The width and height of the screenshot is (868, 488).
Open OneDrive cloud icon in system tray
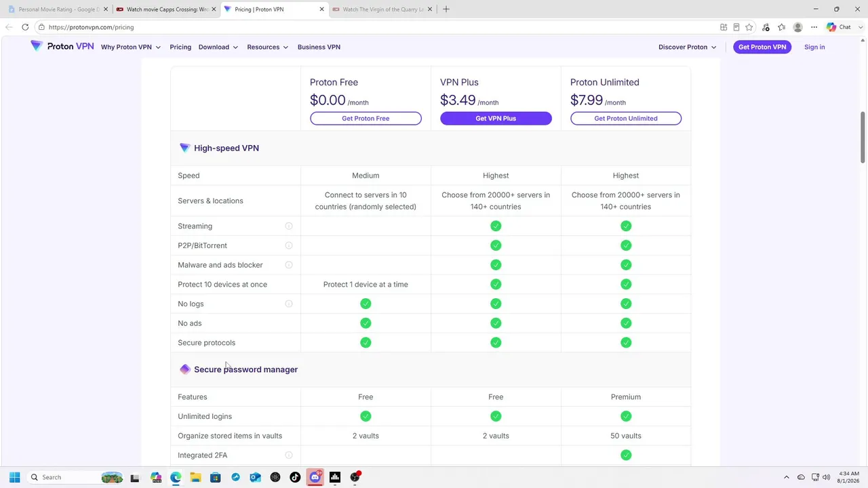(x=801, y=477)
